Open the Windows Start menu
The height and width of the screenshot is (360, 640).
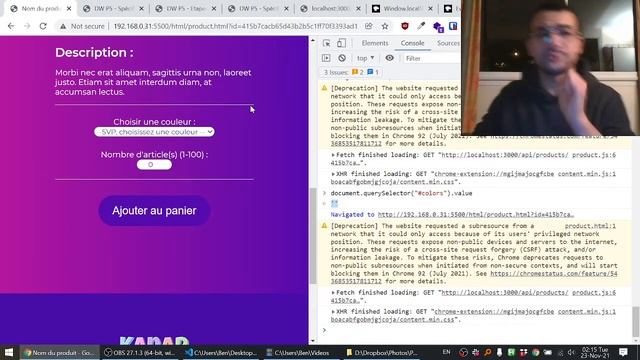point(9,352)
